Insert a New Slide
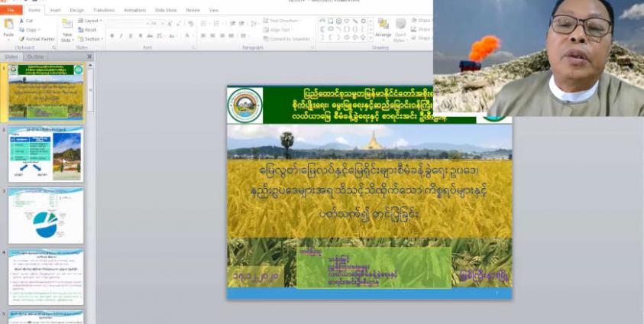644x324 pixels. pos(66,29)
